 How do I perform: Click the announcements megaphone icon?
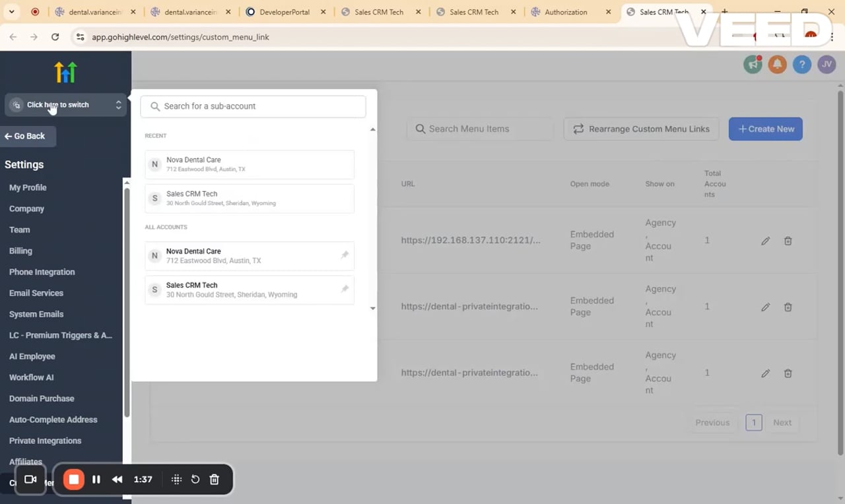tap(753, 64)
